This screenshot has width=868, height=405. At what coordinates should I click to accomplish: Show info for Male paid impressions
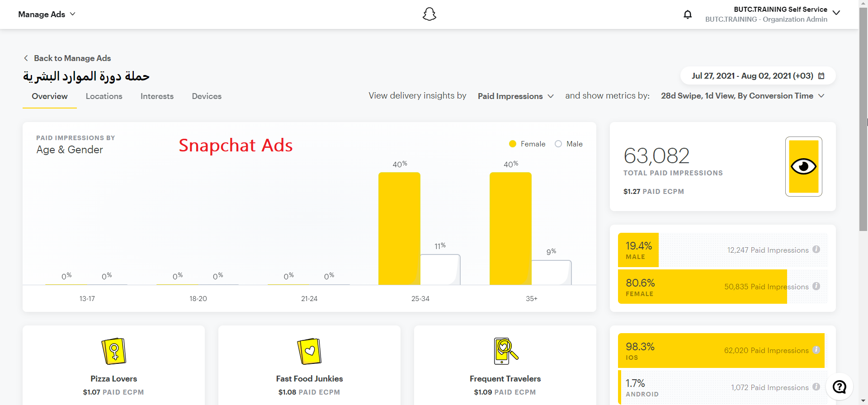(x=816, y=250)
